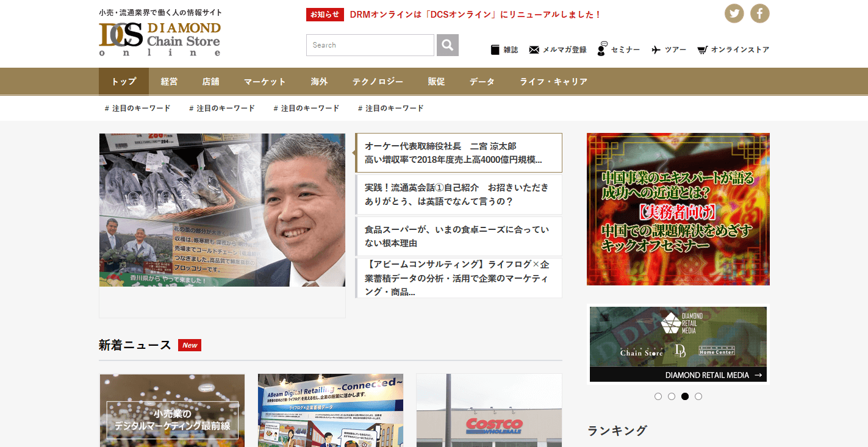Screen dimensions: 868x447
Task: Click the red お知らせ label
Action: (x=325, y=15)
